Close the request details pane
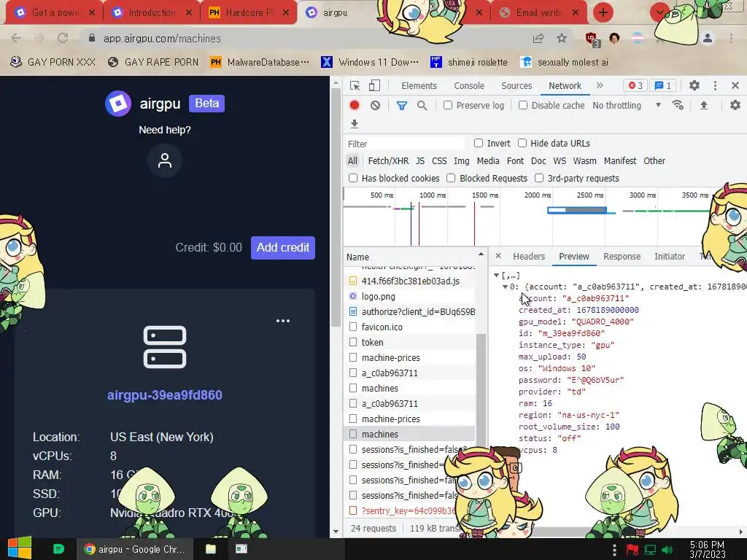Image resolution: width=747 pixels, height=560 pixels. [498, 256]
